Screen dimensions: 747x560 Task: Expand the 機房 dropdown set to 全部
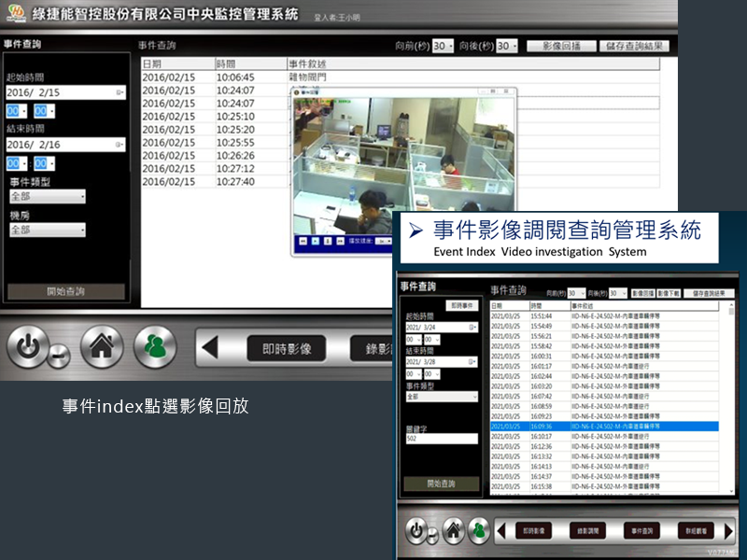47,230
